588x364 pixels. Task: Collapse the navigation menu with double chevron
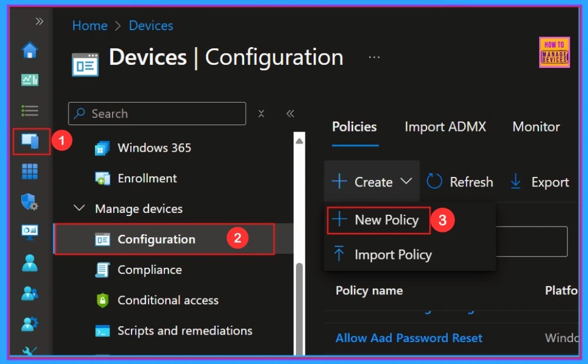[x=290, y=113]
